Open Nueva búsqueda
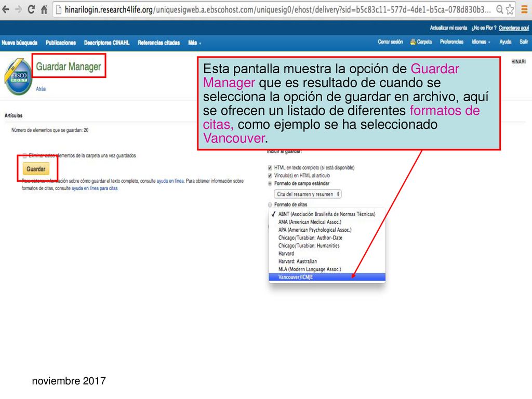 pyautogui.click(x=19, y=43)
